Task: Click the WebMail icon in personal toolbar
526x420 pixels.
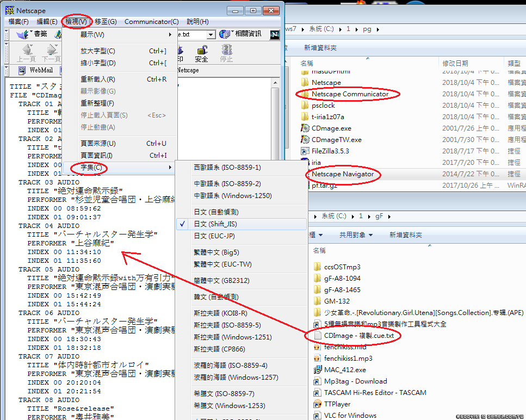Action: pos(22,70)
